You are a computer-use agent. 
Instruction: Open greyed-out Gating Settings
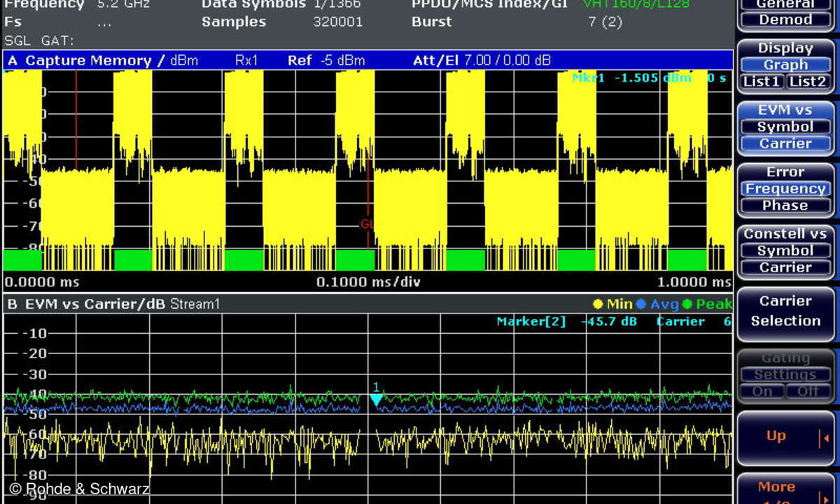coord(785,374)
